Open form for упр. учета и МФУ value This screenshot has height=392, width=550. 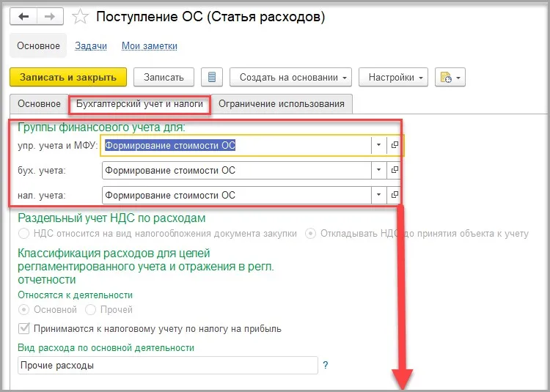(x=395, y=146)
